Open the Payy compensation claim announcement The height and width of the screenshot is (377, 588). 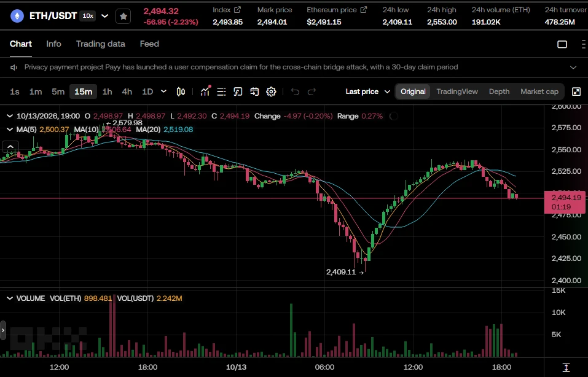click(x=241, y=68)
